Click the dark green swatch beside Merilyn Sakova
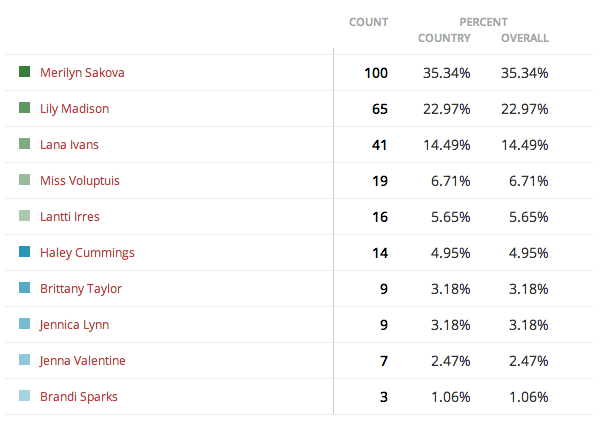609x421 pixels. [24, 71]
